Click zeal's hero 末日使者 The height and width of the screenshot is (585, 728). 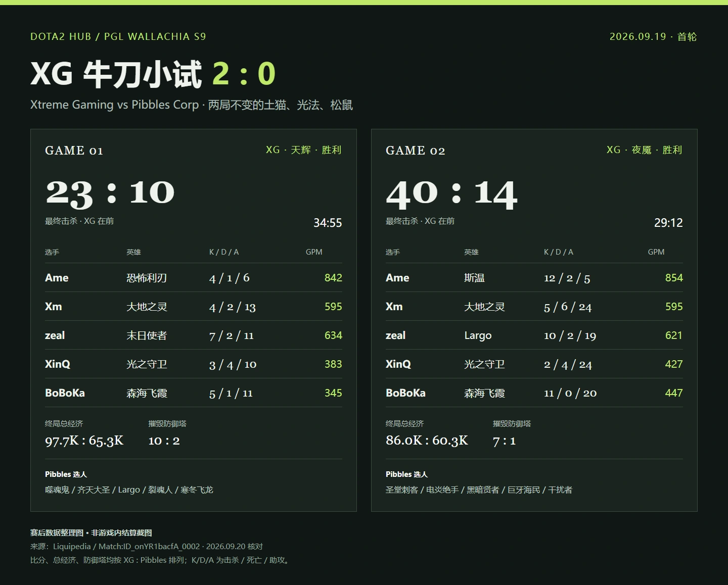tap(147, 335)
